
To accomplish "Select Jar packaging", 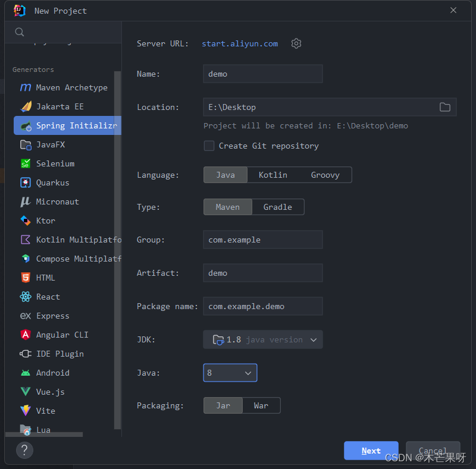I will [x=223, y=405].
